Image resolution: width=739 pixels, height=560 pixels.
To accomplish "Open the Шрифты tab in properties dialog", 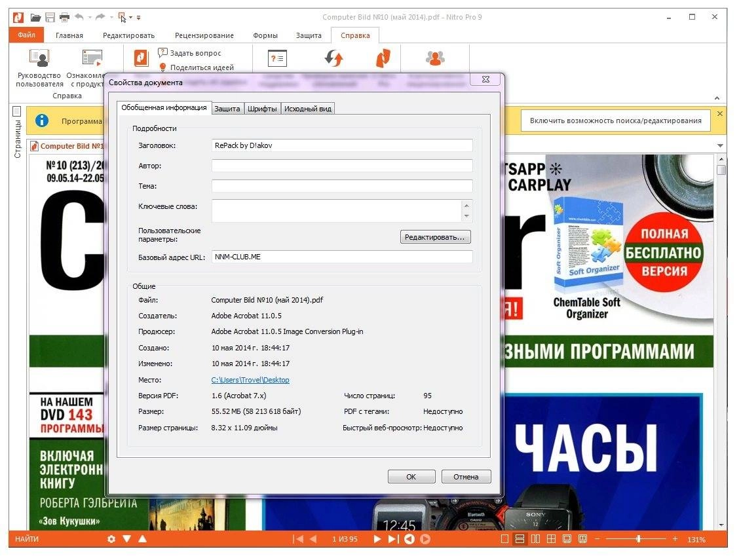I will point(262,109).
